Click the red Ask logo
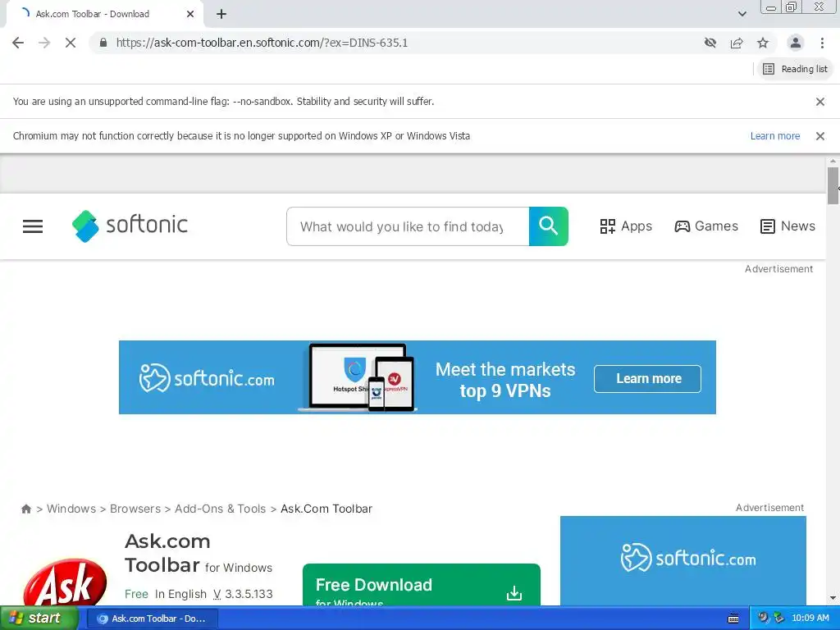840x630 pixels. [x=65, y=583]
